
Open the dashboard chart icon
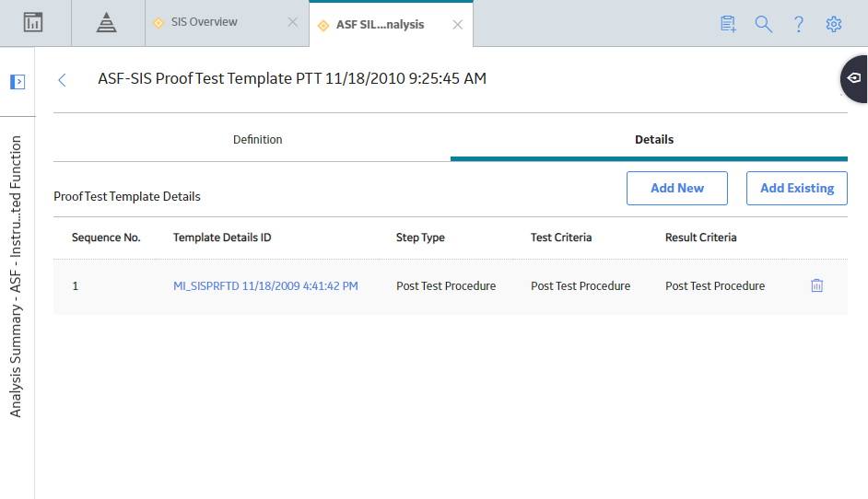pyautogui.click(x=33, y=23)
